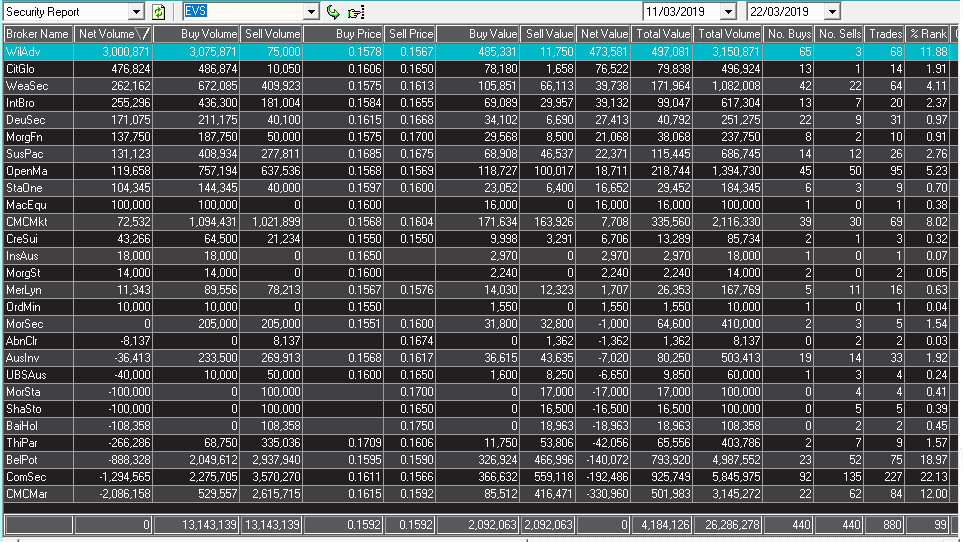Select the CMCMkt broker name
The image size is (963, 542).
(x=26, y=222)
